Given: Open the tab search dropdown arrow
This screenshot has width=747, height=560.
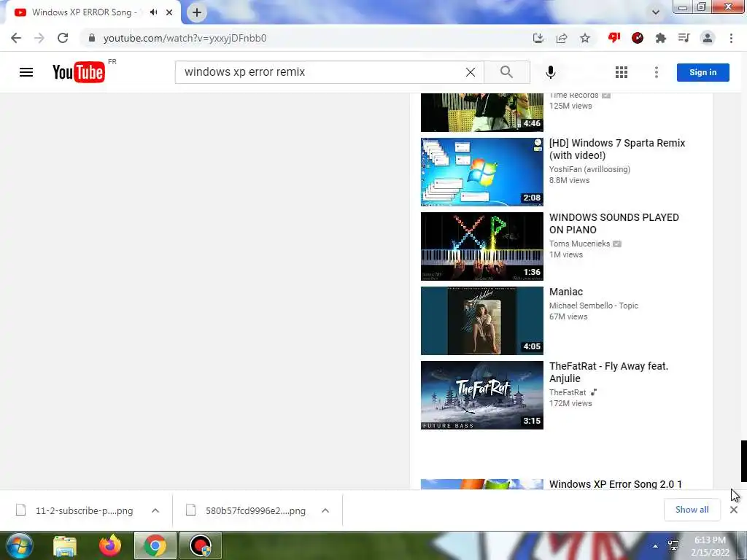Looking at the screenshot, I should [x=656, y=12].
